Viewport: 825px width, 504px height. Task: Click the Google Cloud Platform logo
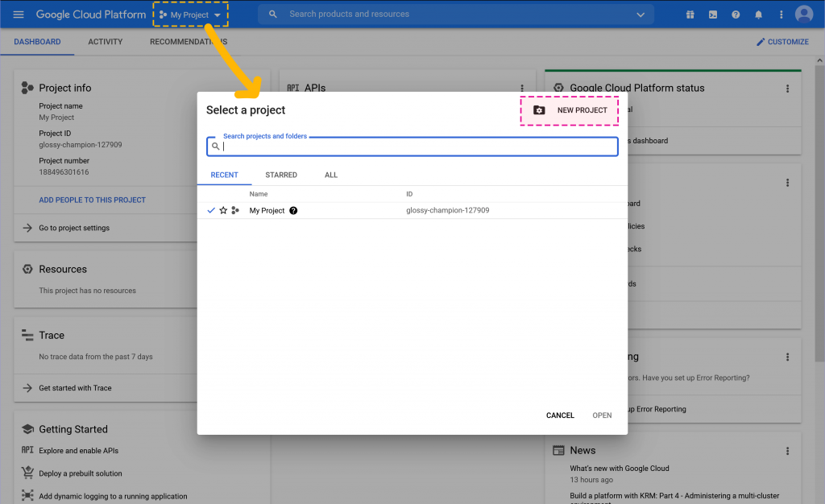point(90,14)
